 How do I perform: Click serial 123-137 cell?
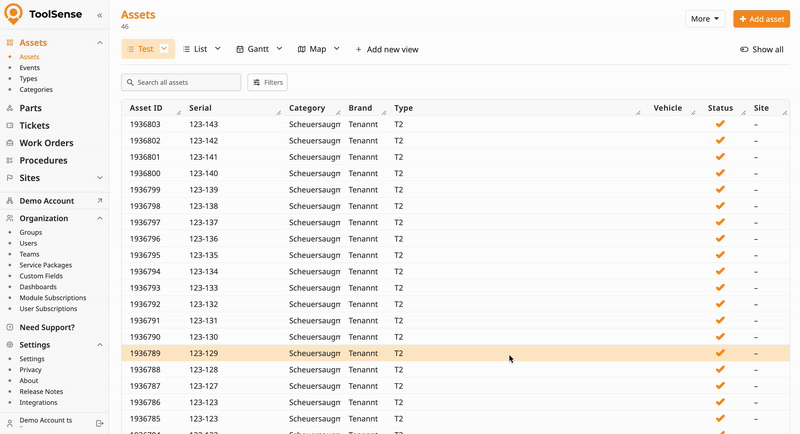(204, 222)
